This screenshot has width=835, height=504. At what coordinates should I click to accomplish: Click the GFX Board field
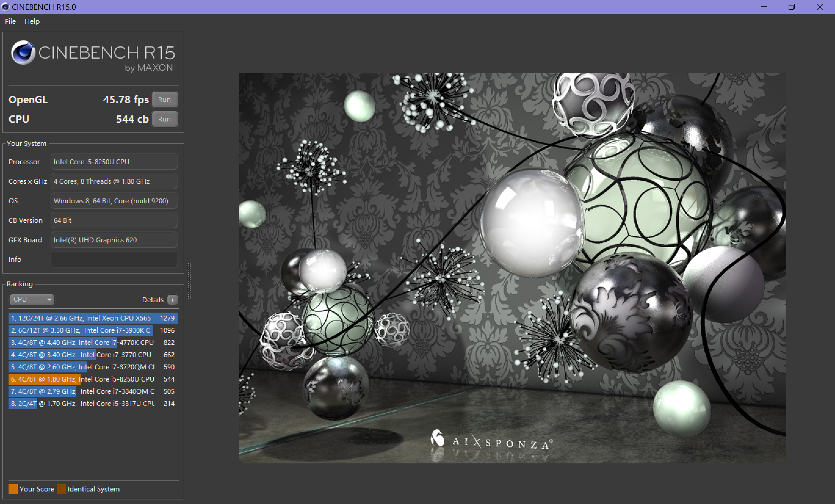pyautogui.click(x=114, y=240)
